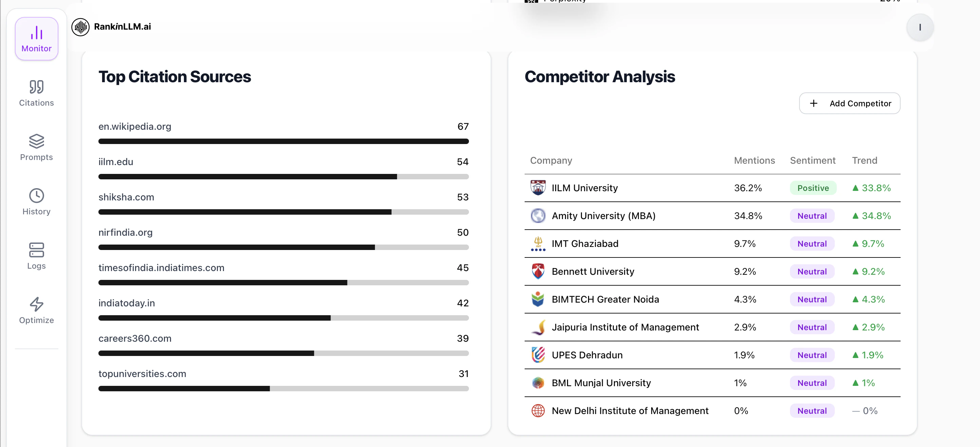Click the RankinLLM.ai logo icon
The height and width of the screenshot is (447, 980).
point(80,27)
